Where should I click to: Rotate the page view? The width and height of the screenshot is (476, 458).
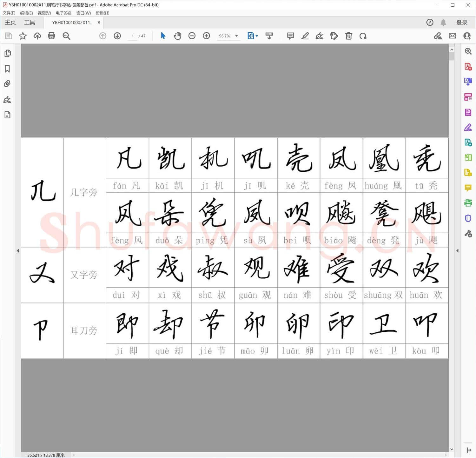click(x=363, y=36)
